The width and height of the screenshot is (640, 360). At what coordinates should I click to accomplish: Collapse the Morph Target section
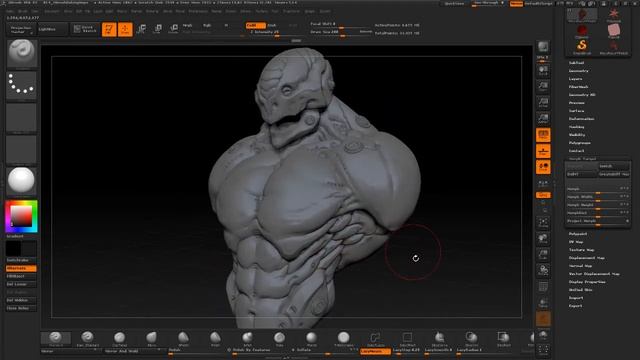(582, 159)
